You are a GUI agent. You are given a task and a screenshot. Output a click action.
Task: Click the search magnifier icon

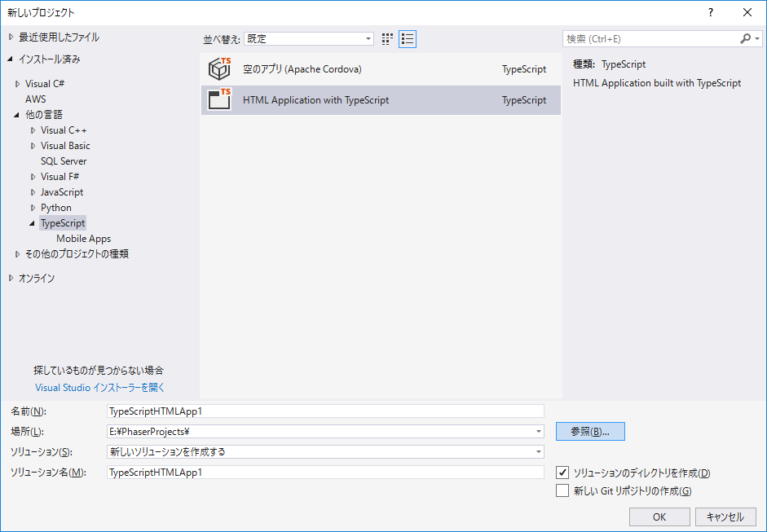[x=746, y=38]
